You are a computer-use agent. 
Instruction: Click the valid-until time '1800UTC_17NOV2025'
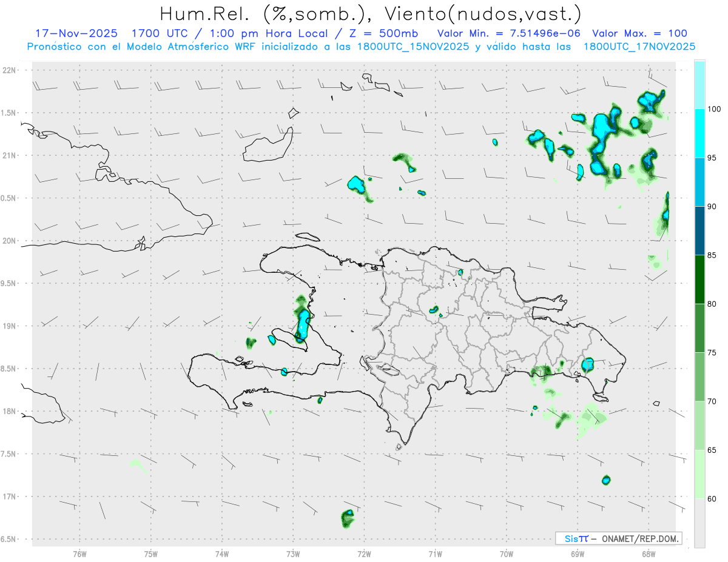pyautogui.click(x=639, y=47)
